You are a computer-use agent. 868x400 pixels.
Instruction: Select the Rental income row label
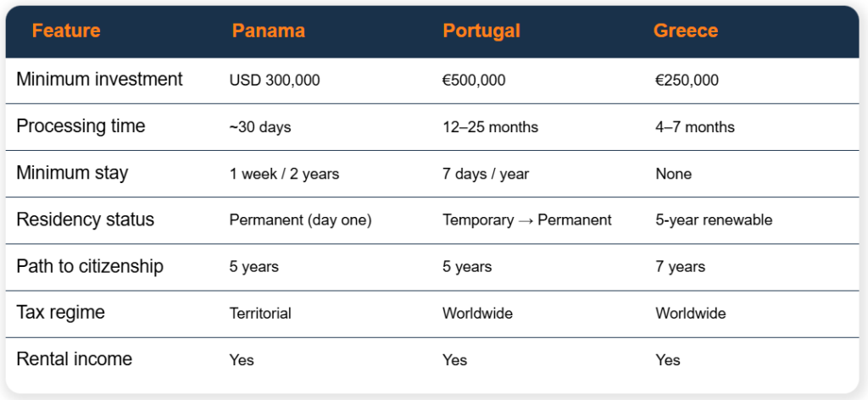(x=75, y=359)
